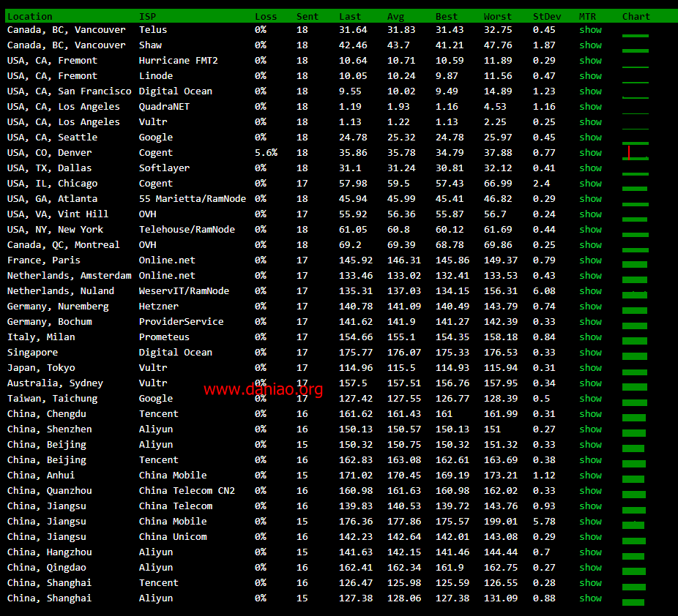
Task: Open show link for Taichung Google row
Action: 590,399
